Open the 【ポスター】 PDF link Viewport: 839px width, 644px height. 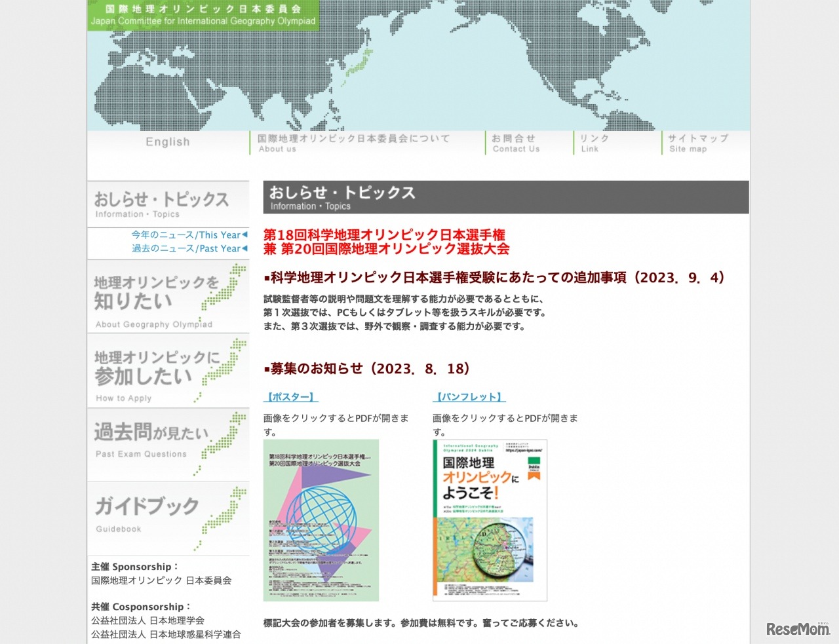point(290,396)
